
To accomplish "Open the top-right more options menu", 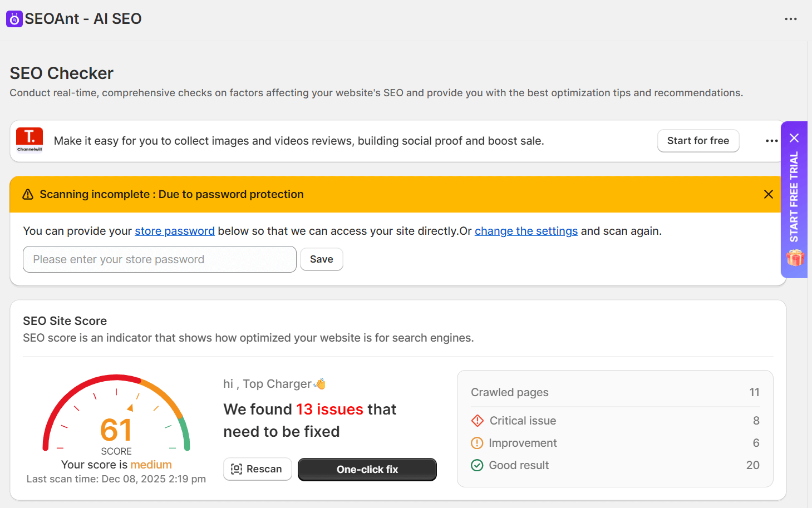I will [791, 18].
